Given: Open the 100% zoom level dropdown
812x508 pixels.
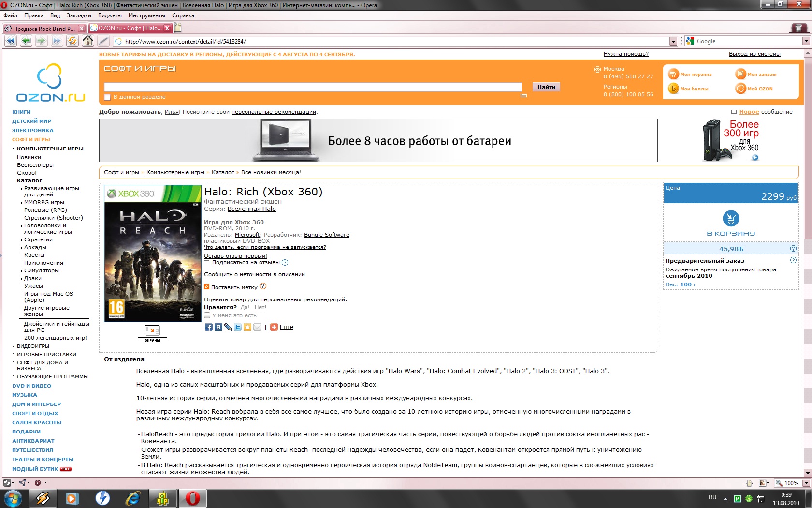Looking at the screenshot, I should pos(806,483).
